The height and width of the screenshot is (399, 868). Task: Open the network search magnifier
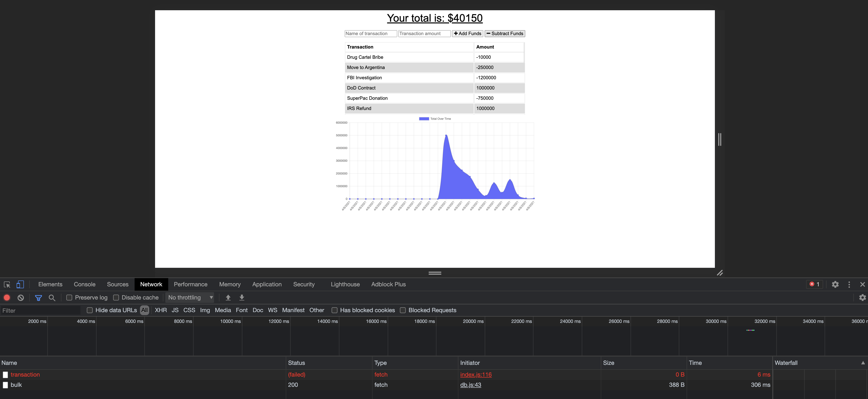52,298
